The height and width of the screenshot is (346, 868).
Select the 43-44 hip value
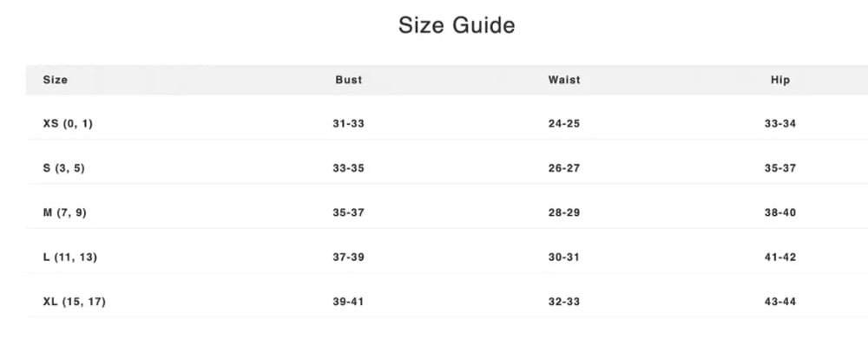point(780,302)
